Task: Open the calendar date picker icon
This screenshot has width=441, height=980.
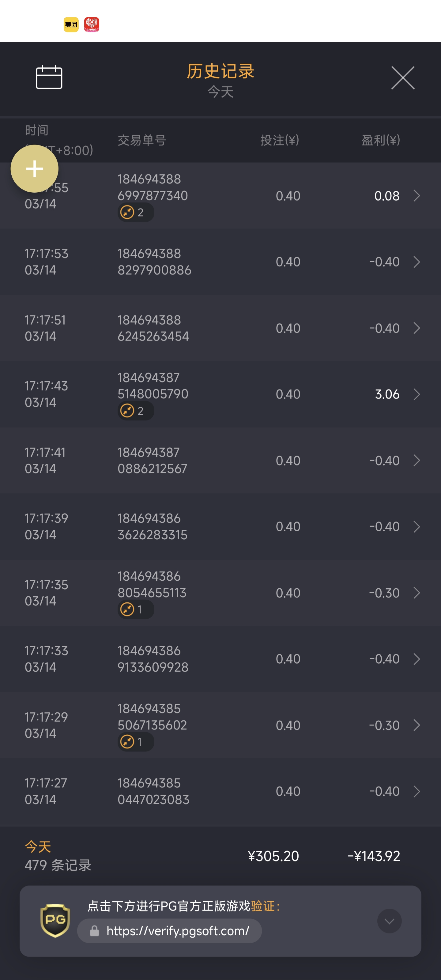Action: tap(49, 77)
